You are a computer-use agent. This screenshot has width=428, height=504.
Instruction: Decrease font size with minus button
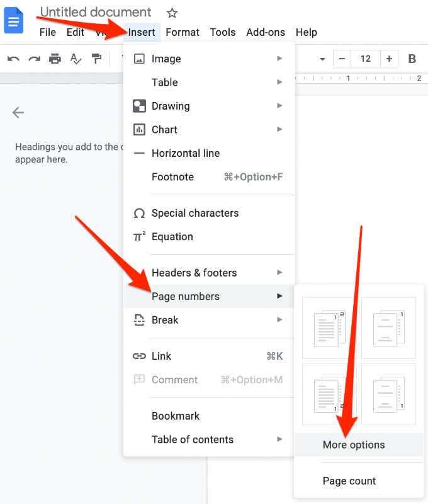342,59
